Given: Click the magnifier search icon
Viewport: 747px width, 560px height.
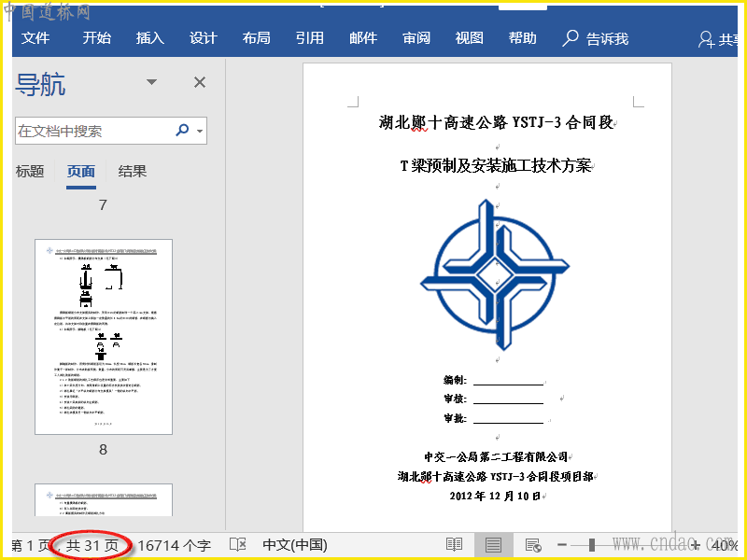Looking at the screenshot, I should (x=182, y=130).
